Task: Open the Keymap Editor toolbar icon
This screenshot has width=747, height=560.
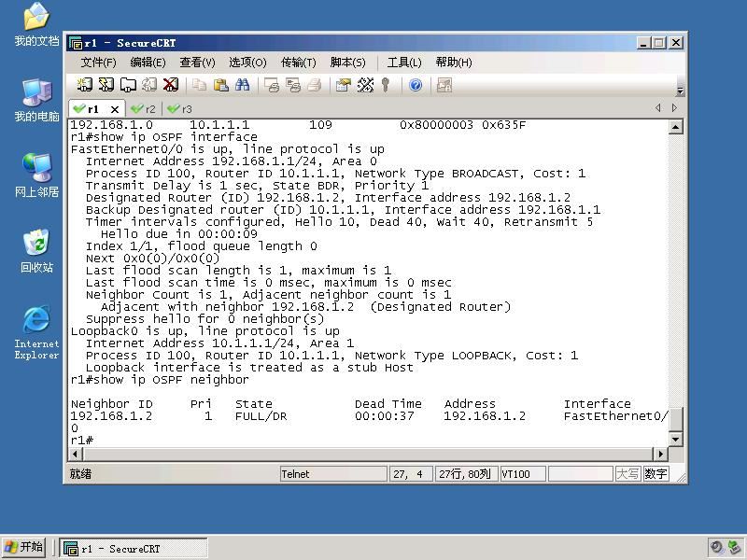Action: tap(365, 85)
